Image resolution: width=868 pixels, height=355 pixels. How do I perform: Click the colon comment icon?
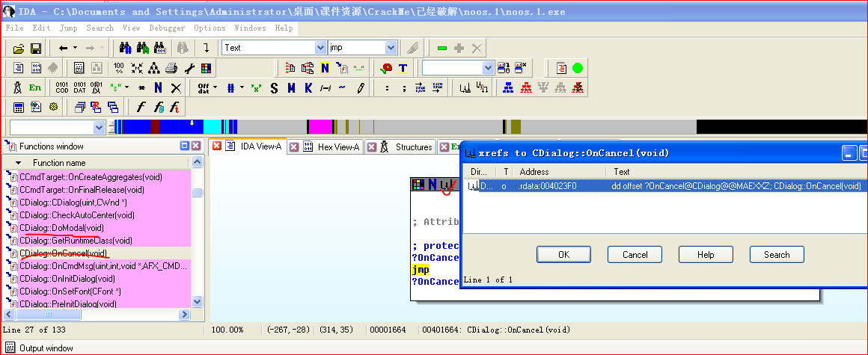[x=388, y=87]
